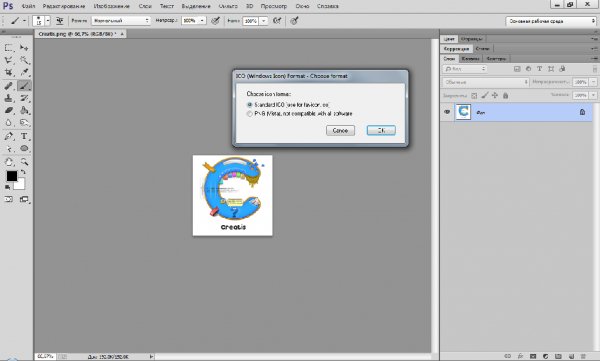Screen dimensions: 600x361
Task: Switch to the Каналы tab
Action: point(470,59)
